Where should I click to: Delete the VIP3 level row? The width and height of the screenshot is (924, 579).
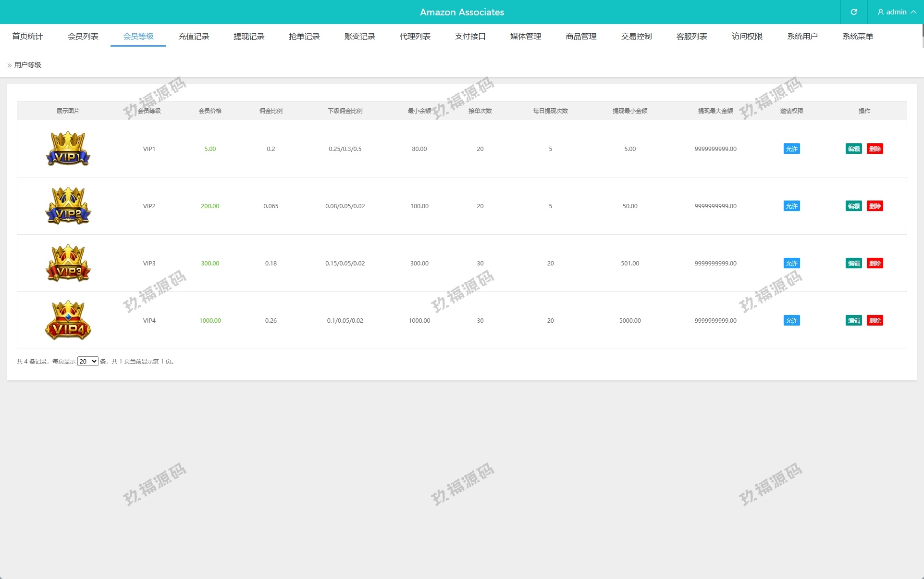tap(875, 264)
